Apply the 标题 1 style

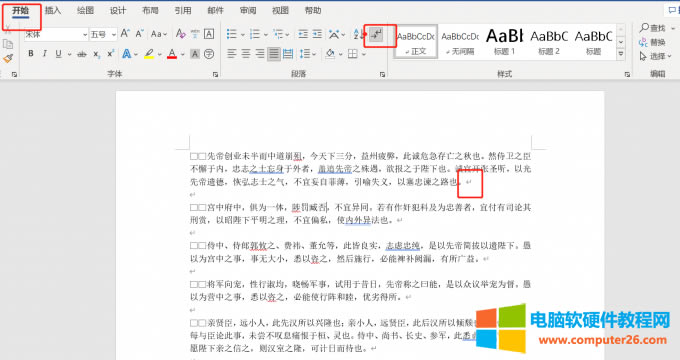pyautogui.click(x=504, y=42)
